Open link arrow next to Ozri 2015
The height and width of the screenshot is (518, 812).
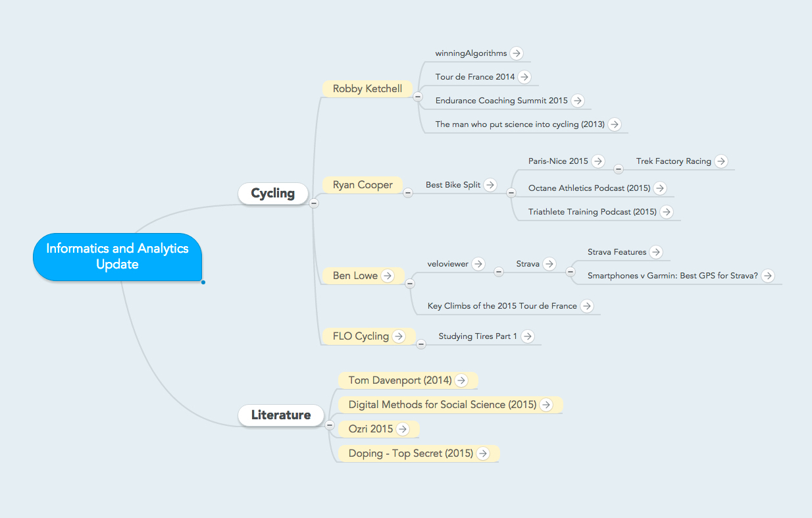403,429
